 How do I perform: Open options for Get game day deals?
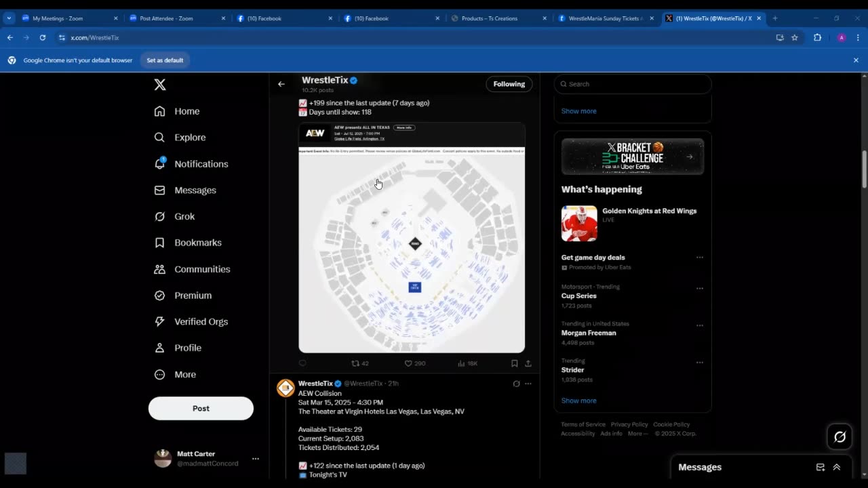pyautogui.click(x=700, y=258)
